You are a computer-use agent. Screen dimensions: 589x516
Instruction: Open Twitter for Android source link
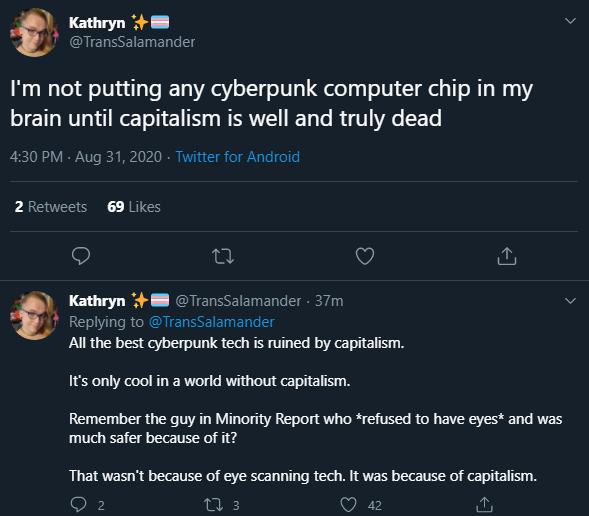[x=237, y=157]
